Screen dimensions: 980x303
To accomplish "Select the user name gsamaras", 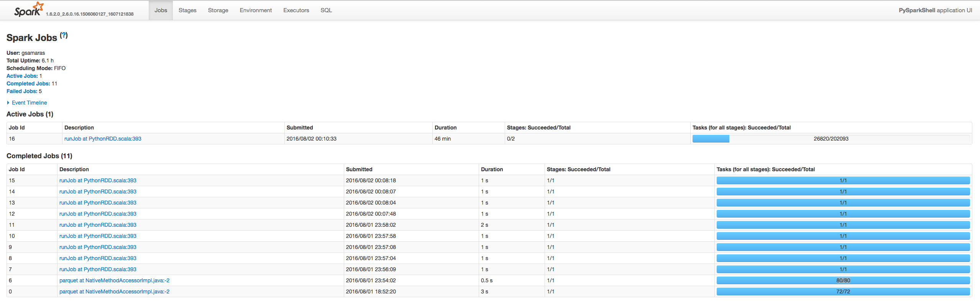I will click(33, 53).
